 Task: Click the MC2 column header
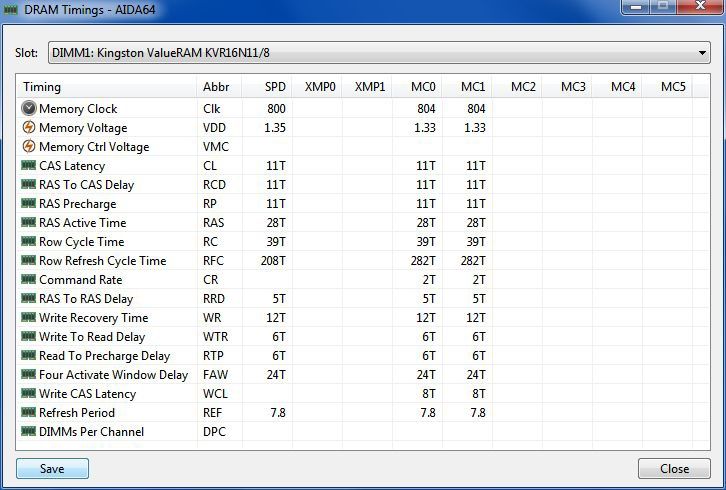517,87
